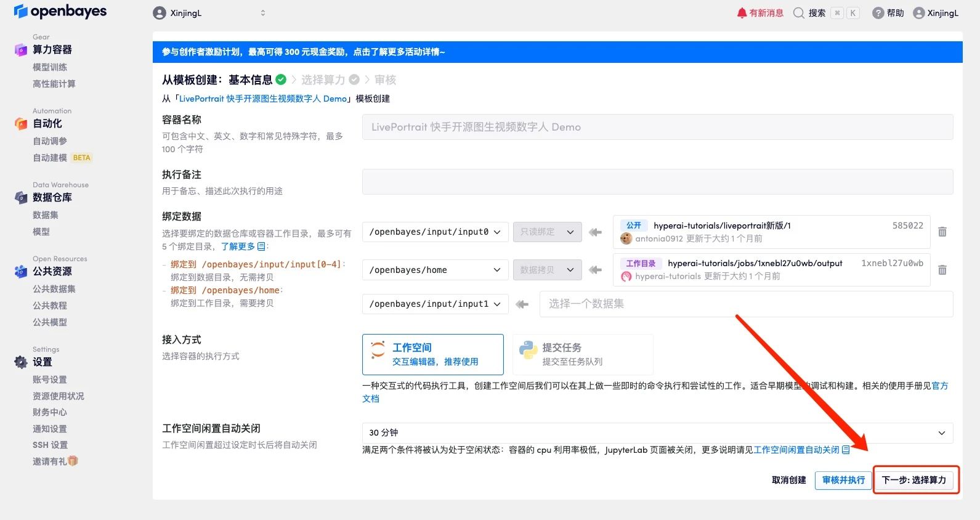Click the arrow icon beside input0 binding
This screenshot has width=980, height=520.
(x=595, y=232)
